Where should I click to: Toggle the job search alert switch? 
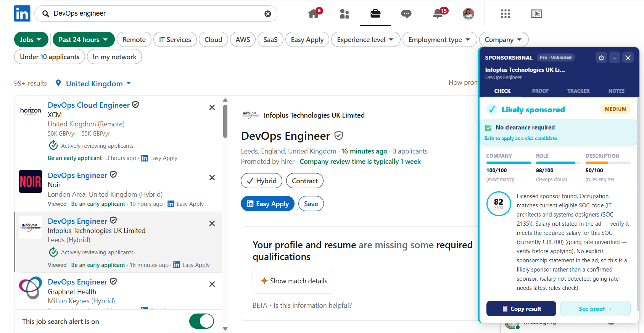click(x=201, y=321)
